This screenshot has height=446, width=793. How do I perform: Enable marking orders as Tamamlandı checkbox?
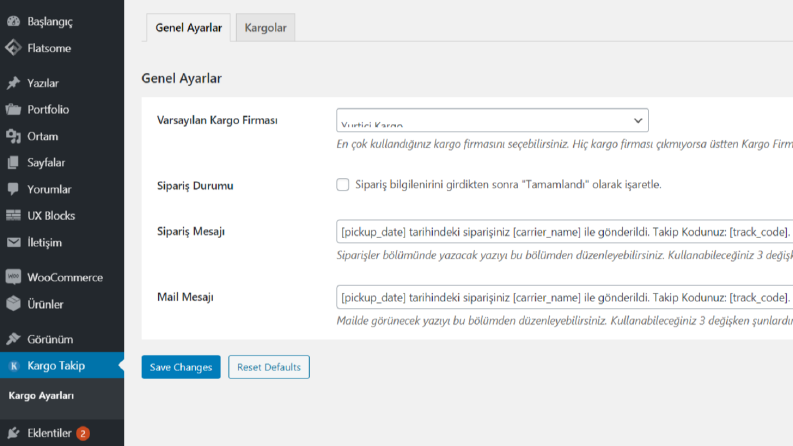click(342, 185)
